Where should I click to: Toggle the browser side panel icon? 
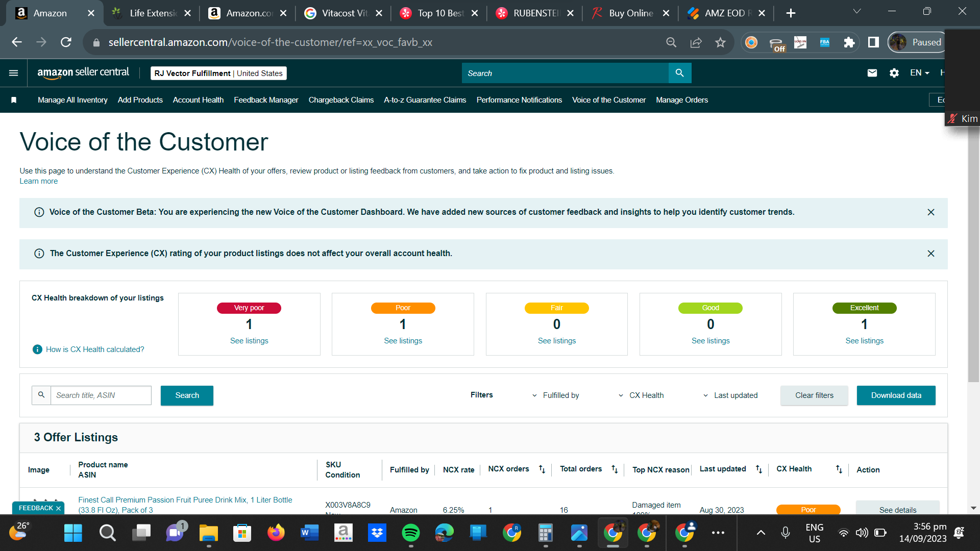coord(873,42)
